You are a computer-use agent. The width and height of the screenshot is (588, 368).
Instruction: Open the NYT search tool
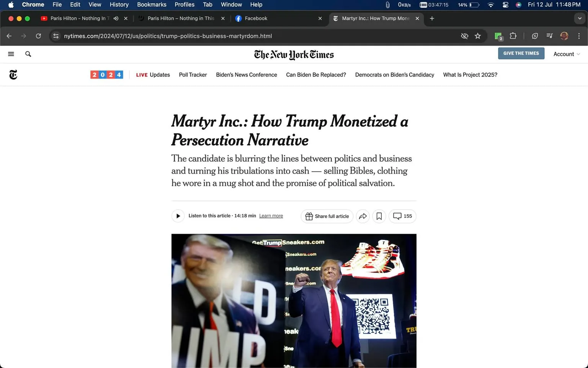28,54
